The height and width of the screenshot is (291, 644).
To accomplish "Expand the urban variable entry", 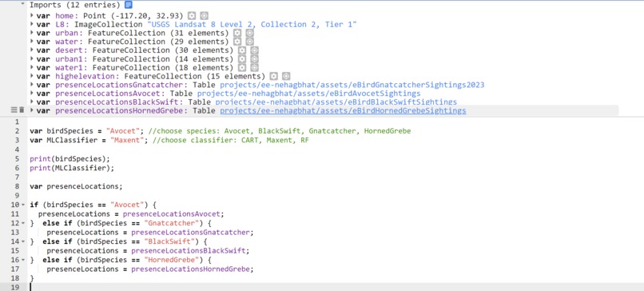I will point(32,33).
